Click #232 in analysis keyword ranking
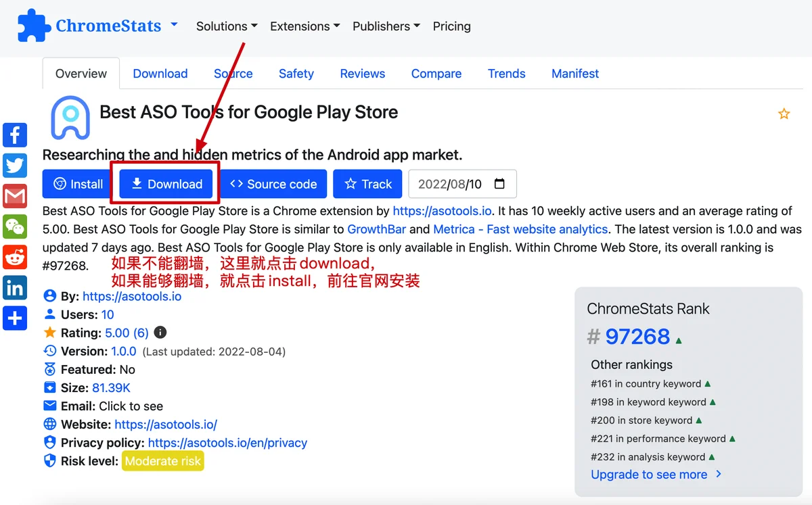This screenshot has height=505, width=812. point(648,456)
